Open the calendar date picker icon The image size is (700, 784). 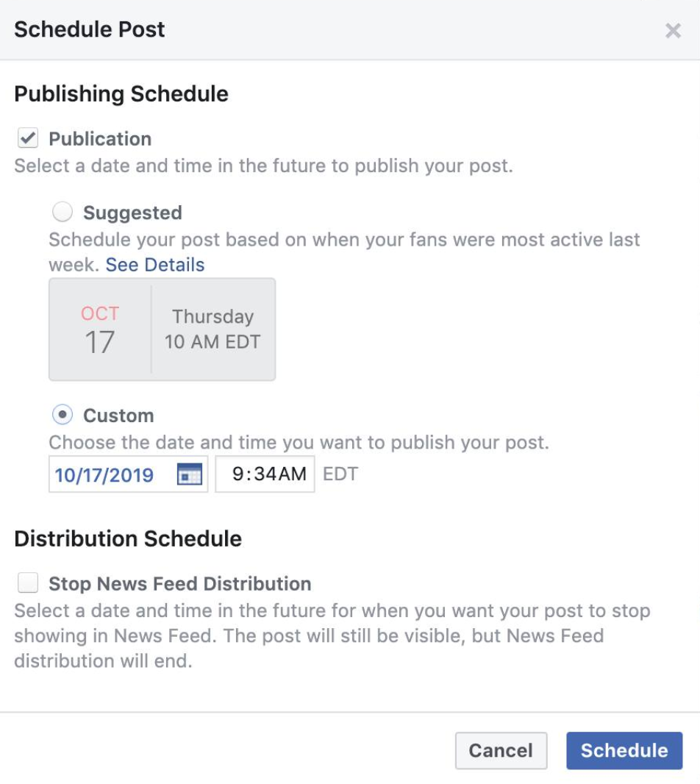pos(190,474)
